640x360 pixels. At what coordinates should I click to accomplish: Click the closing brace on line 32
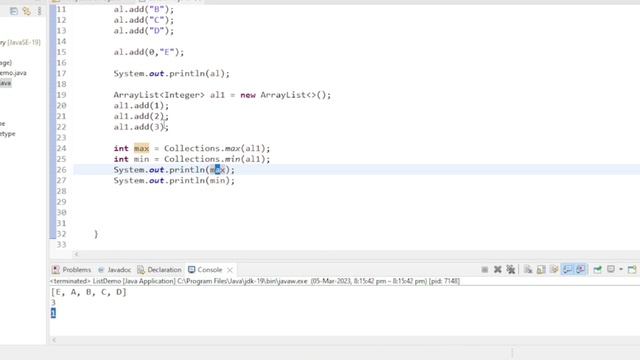point(96,234)
